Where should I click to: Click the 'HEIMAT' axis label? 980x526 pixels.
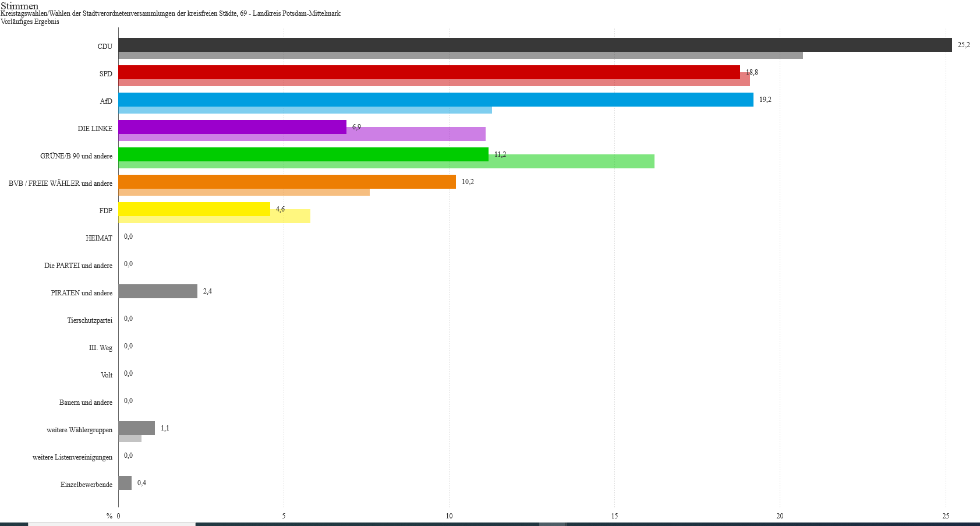(99, 238)
